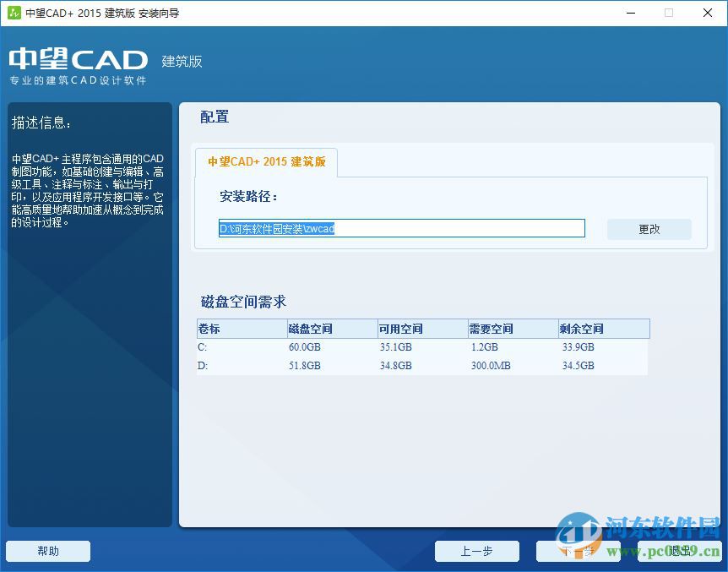This screenshot has width=728, height=572.
Task: Click the 建筑版 label beside the logo
Action: coord(181,62)
